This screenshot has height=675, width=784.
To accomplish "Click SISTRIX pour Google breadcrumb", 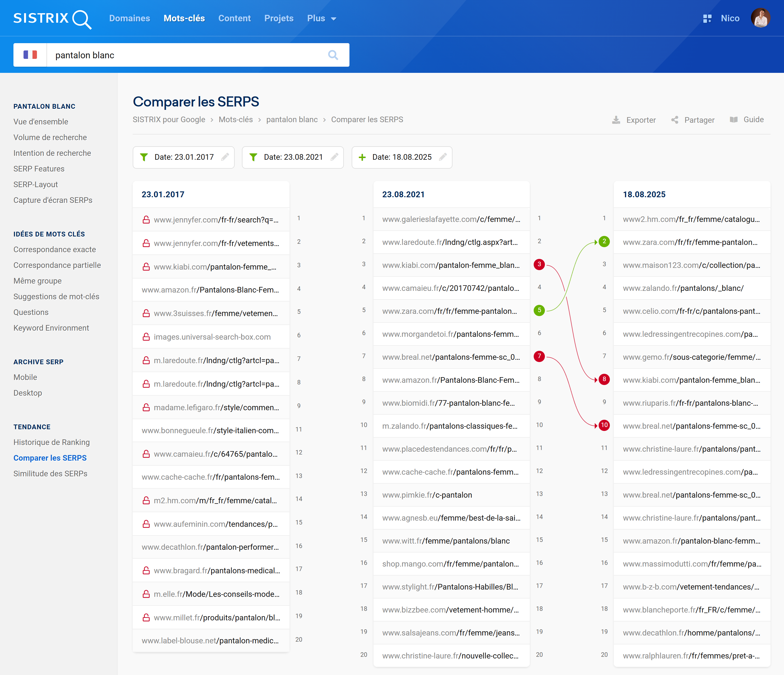I will pyautogui.click(x=169, y=120).
